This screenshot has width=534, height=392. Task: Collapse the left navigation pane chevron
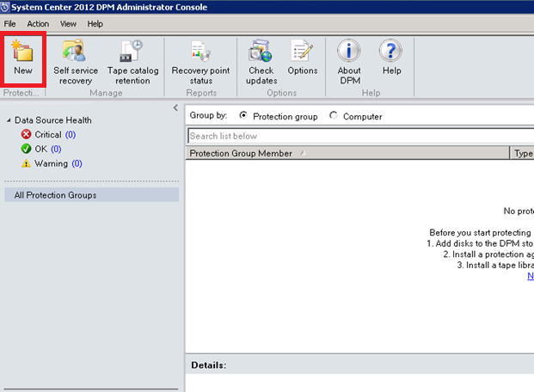[175, 108]
